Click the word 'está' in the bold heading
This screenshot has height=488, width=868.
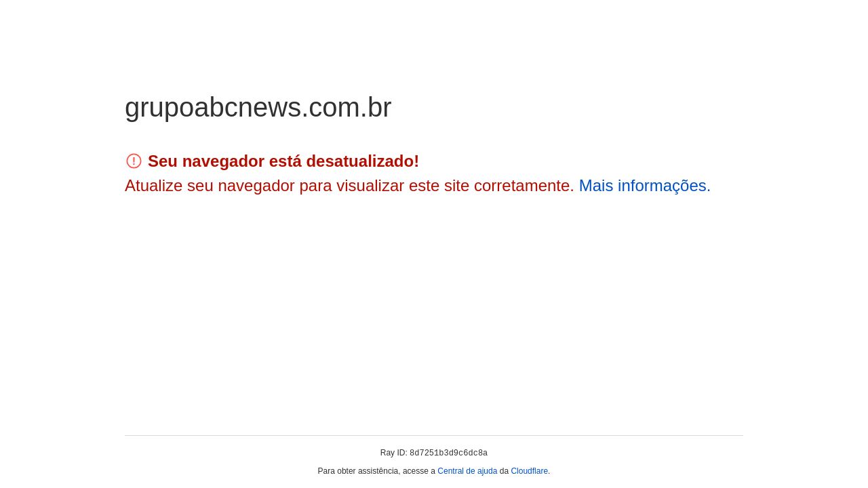[x=285, y=161]
